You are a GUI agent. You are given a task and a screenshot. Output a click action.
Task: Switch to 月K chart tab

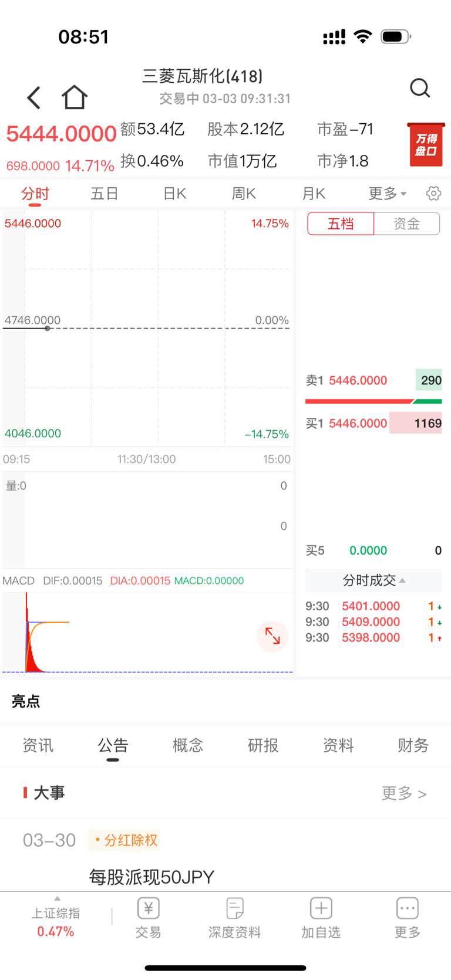[x=314, y=194]
